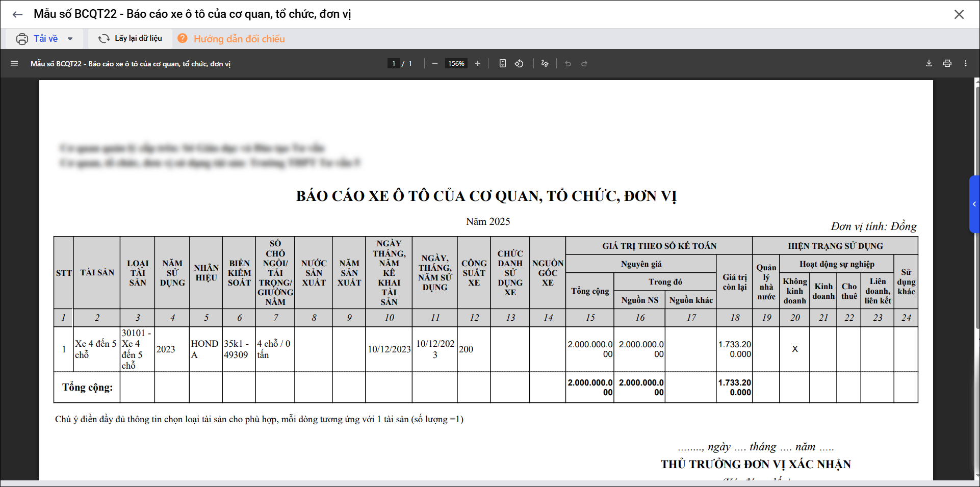Click the 156% zoom level field
This screenshot has height=487, width=980.
point(456,64)
